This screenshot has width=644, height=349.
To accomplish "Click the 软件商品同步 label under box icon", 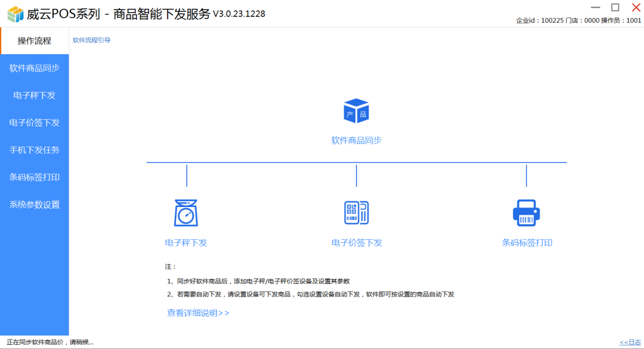I will point(356,141).
